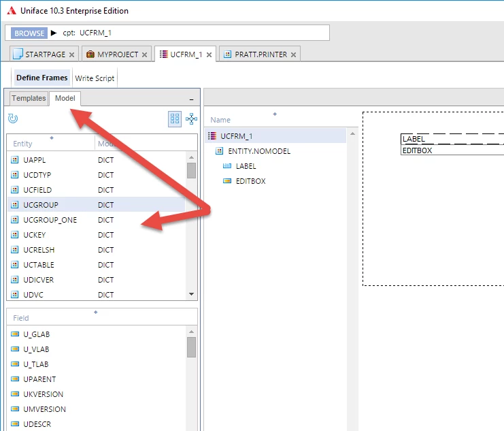
Task: Click the U_GLAB field icon
Action: coord(15,334)
